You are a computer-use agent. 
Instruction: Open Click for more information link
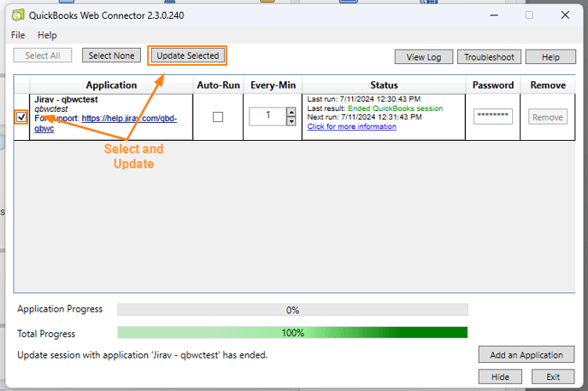coord(352,126)
